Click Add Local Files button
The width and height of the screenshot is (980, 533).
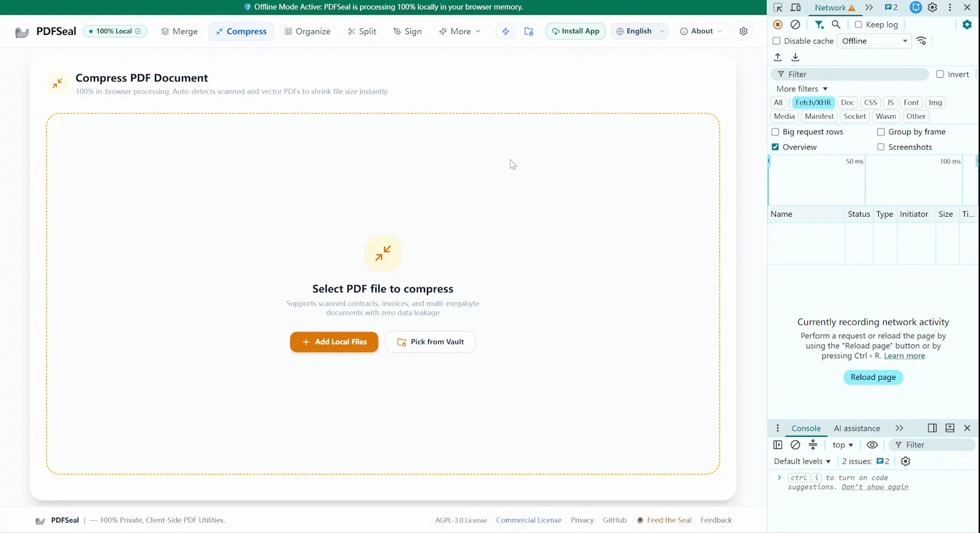pyautogui.click(x=334, y=342)
